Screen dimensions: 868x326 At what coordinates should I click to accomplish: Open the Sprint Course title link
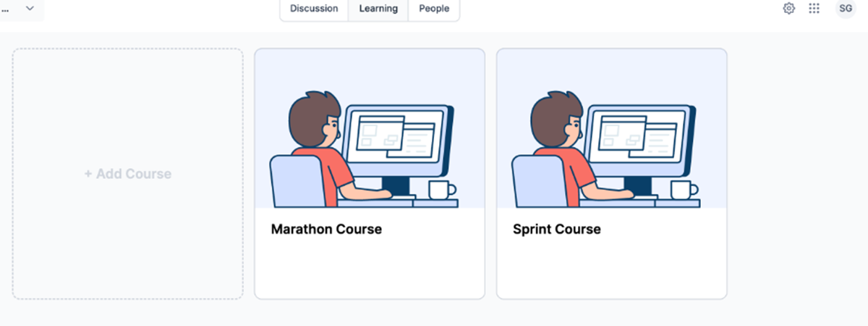click(557, 229)
